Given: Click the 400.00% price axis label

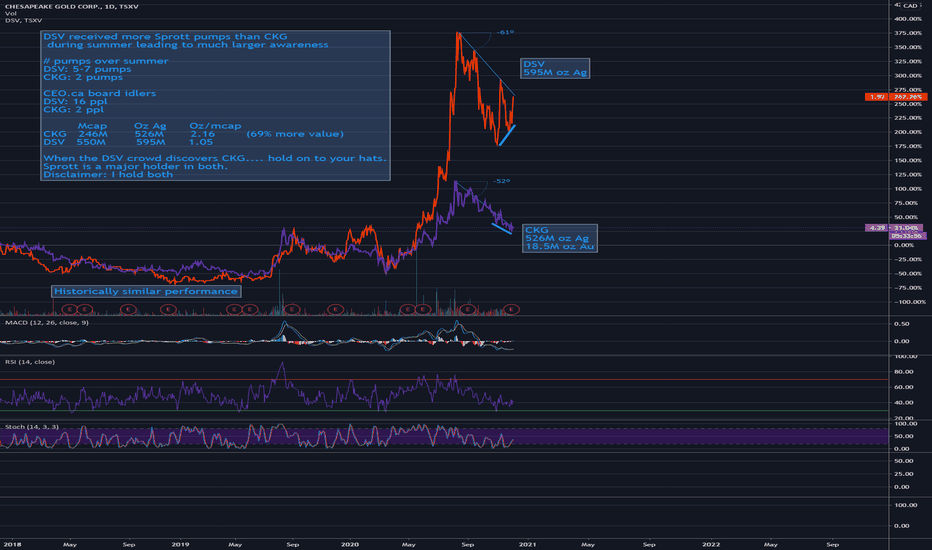Looking at the screenshot, I should (x=908, y=19).
